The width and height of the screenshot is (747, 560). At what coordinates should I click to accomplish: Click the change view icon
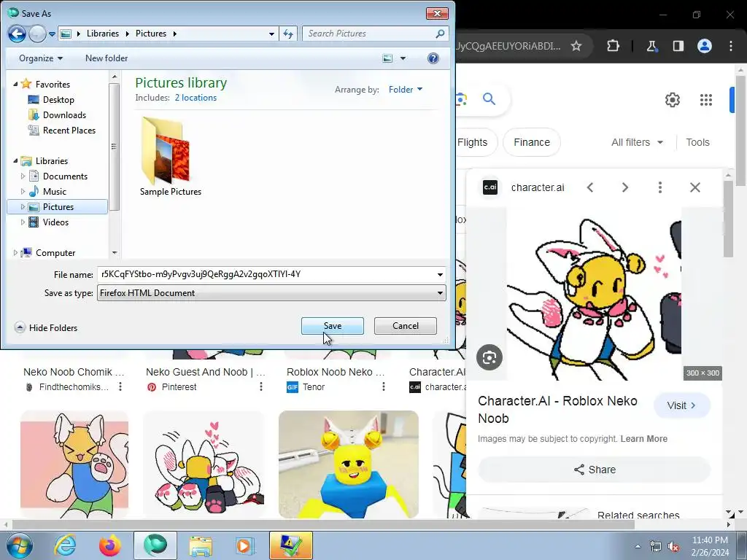pos(388,58)
